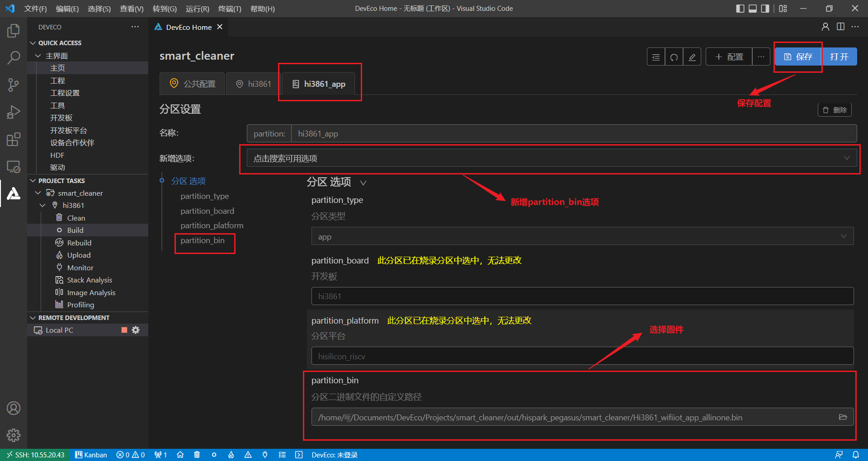Open the terminal icon in status bar
This screenshot has height=461, width=868.
[x=299, y=455]
